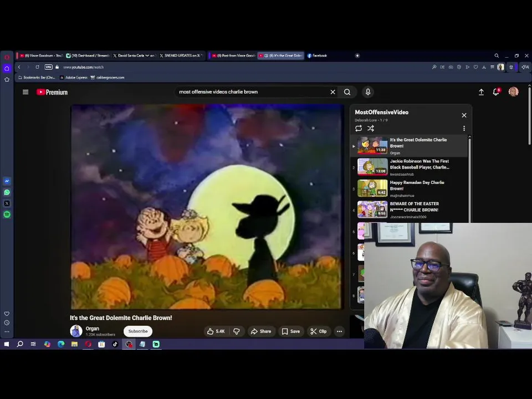Open the extensions cube icon
This screenshot has height=399, width=532.
coord(511,67)
